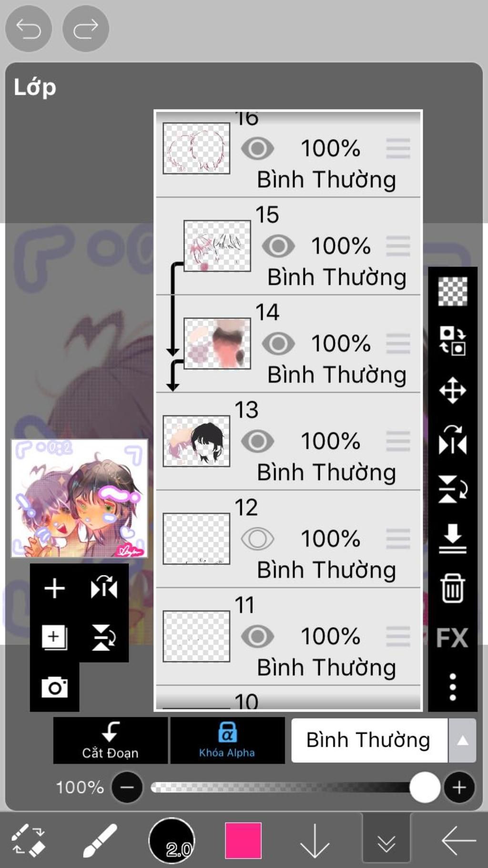488x868 pixels.
Task: Toggle visibility of layer 13
Action: tap(257, 441)
